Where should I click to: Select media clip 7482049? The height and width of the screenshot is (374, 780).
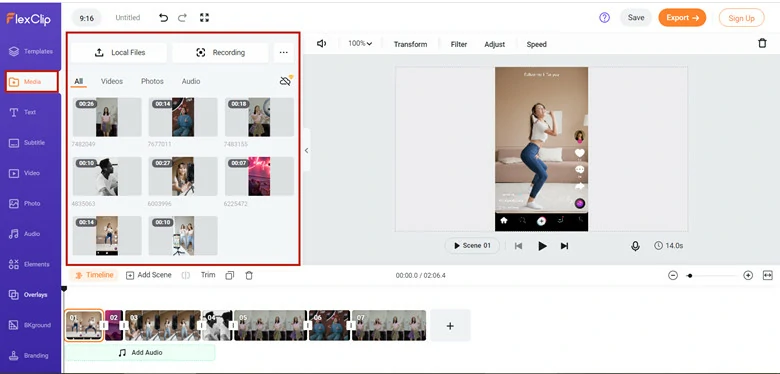click(107, 117)
